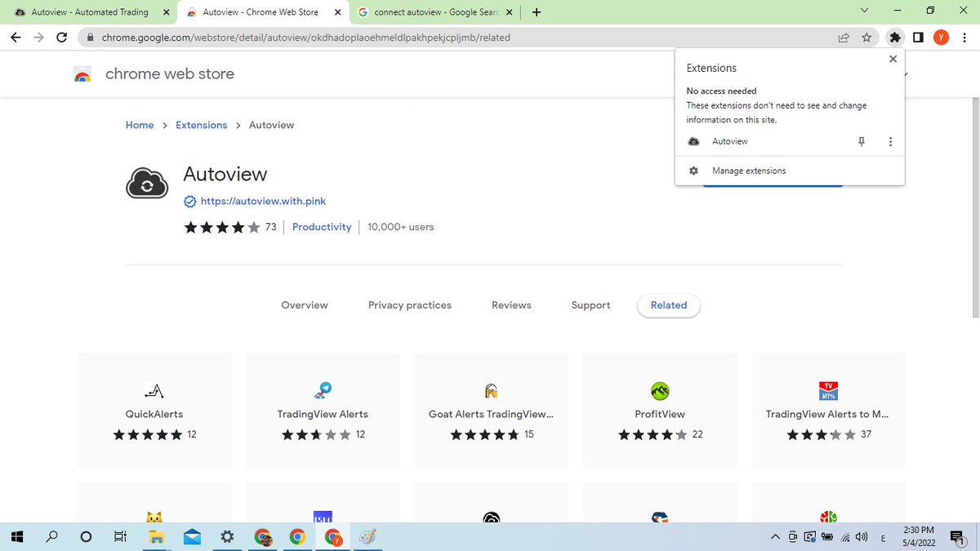
Task: Open the autoview.with.pink website link
Action: [263, 201]
